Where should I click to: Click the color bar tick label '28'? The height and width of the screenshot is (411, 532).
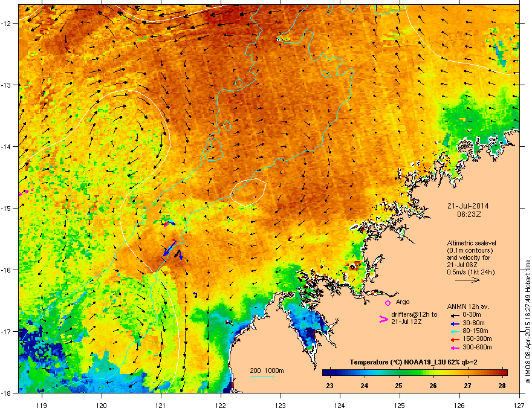(x=502, y=386)
